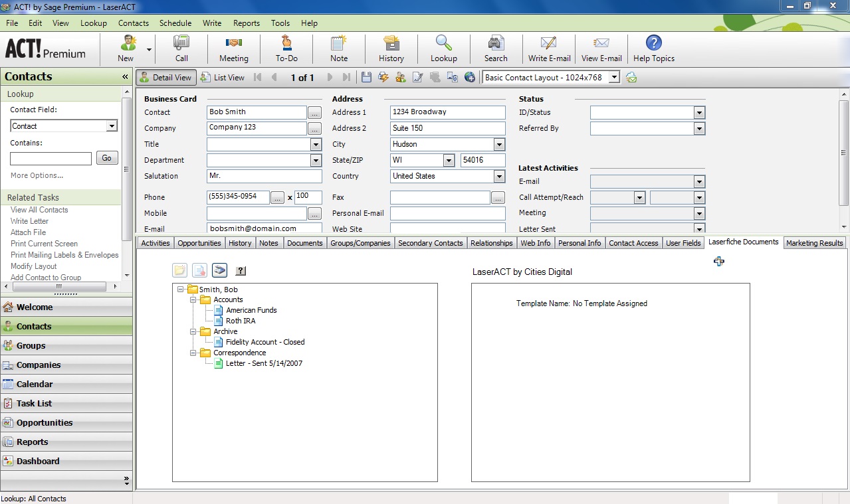
Task: Select Fidelity Account - Closed document
Action: click(x=265, y=342)
